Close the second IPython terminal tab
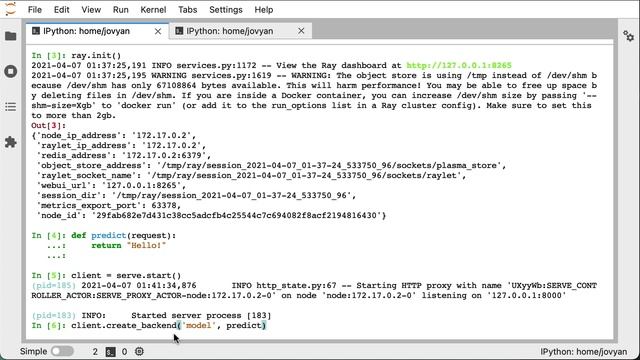 pyautogui.click(x=301, y=31)
